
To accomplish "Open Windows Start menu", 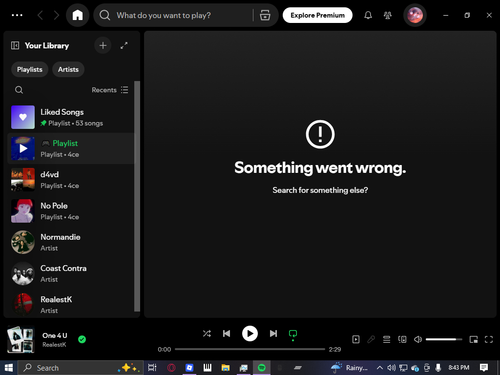I will pyautogui.click(x=8, y=368).
